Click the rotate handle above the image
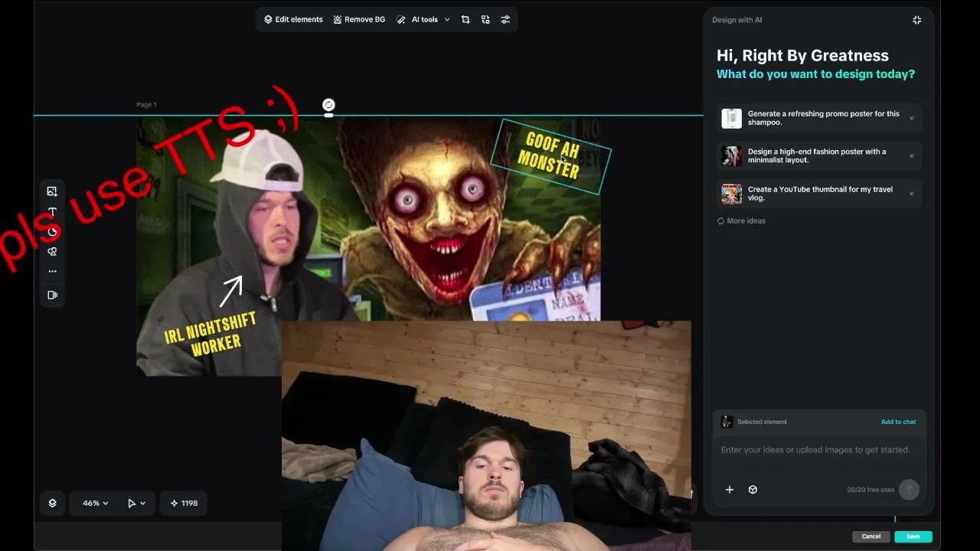Viewport: 980px width, 551px height. tap(328, 105)
